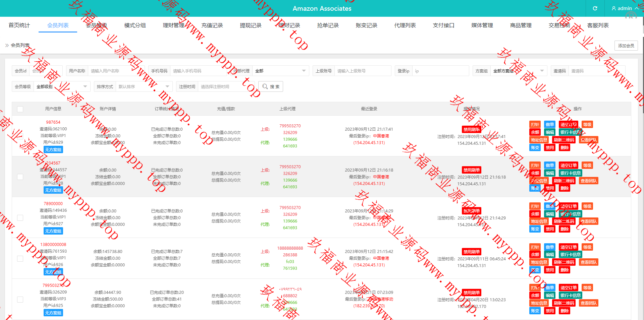Click the 注册时间 date picker field

[x=225, y=86]
